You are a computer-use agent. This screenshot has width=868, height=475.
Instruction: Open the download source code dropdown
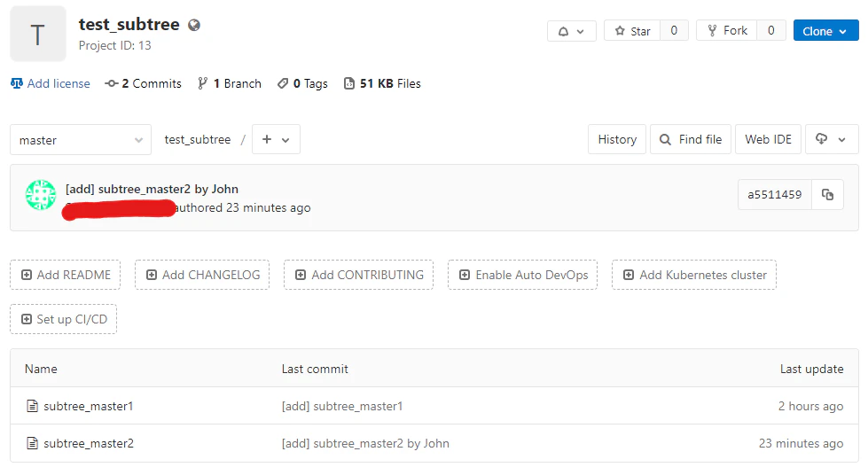point(832,139)
